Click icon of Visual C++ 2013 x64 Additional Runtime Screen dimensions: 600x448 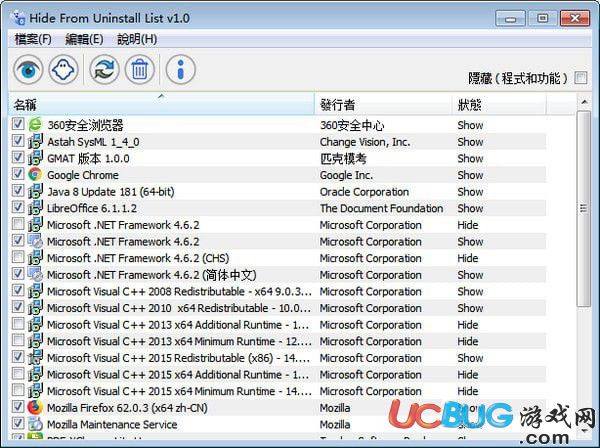pyautogui.click(x=35, y=324)
